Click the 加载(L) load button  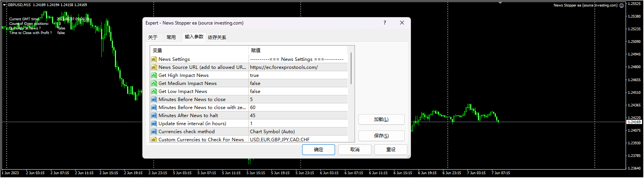click(x=381, y=119)
